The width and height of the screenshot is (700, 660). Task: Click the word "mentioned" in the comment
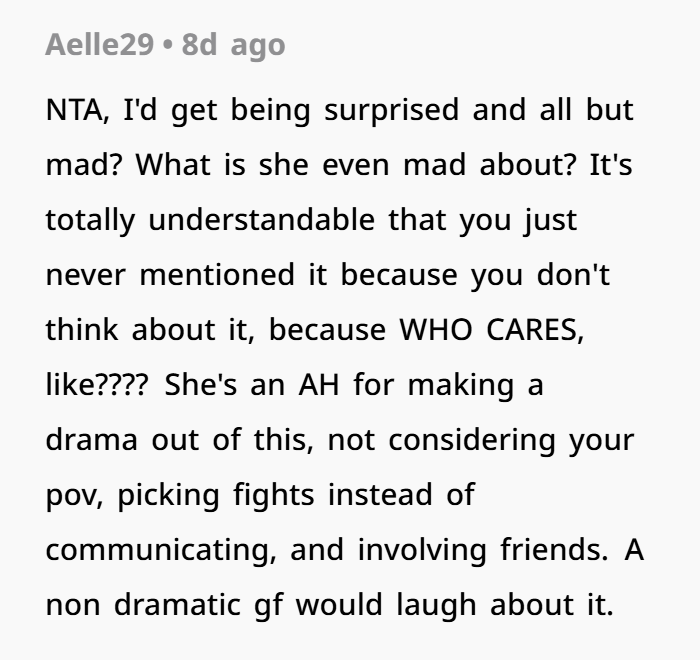click(x=217, y=275)
